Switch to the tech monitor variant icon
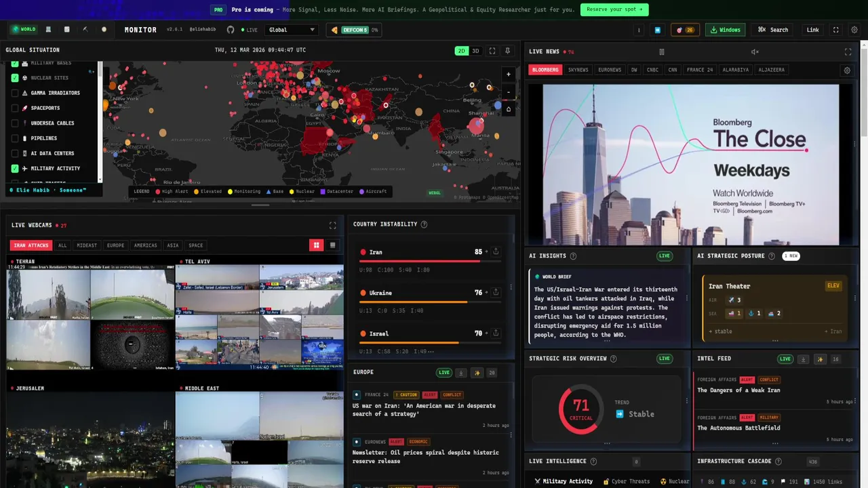The image size is (868, 488). point(48,30)
